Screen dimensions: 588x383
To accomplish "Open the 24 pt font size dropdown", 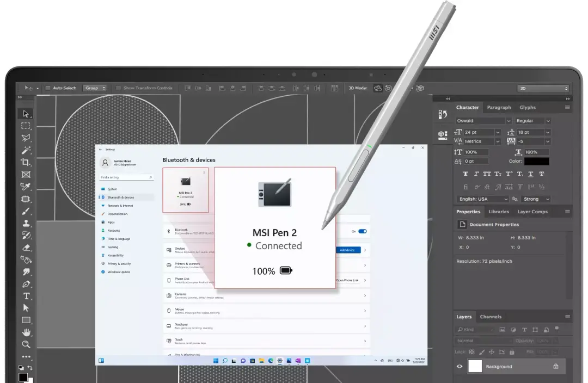I will pos(482,132).
